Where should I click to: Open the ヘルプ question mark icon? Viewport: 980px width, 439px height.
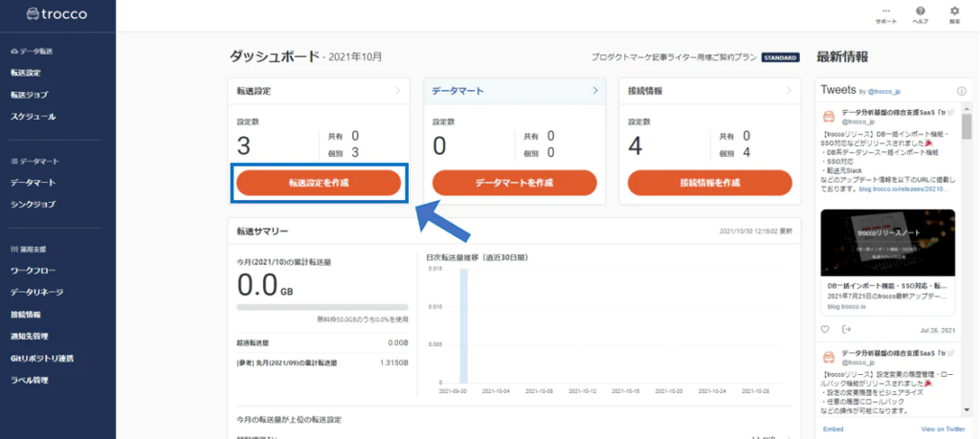point(920,11)
